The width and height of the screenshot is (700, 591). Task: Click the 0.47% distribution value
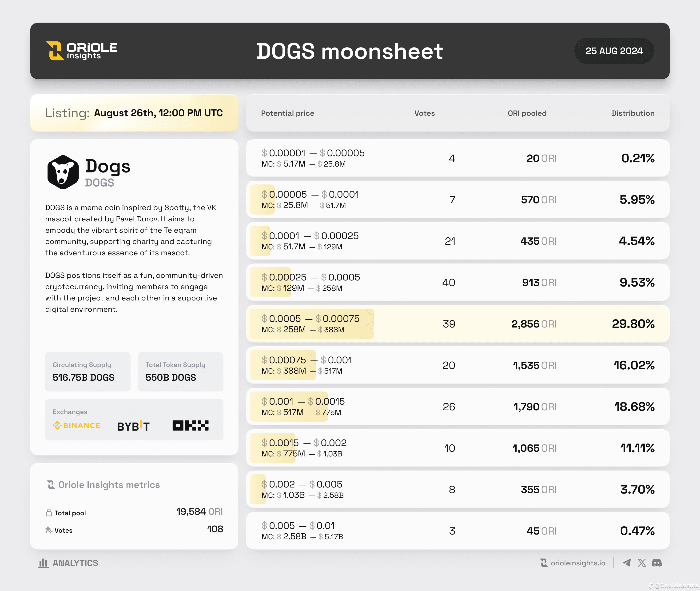pyautogui.click(x=637, y=531)
